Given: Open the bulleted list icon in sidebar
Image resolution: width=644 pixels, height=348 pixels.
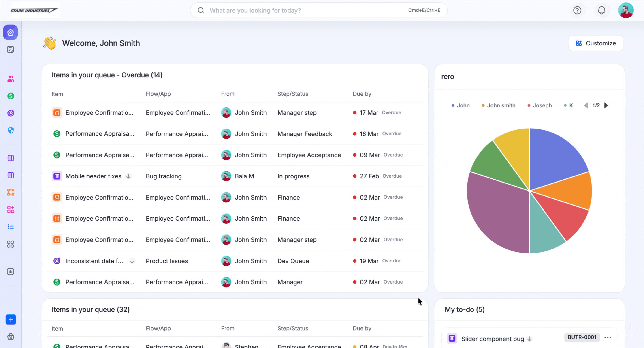Looking at the screenshot, I should click(x=11, y=227).
